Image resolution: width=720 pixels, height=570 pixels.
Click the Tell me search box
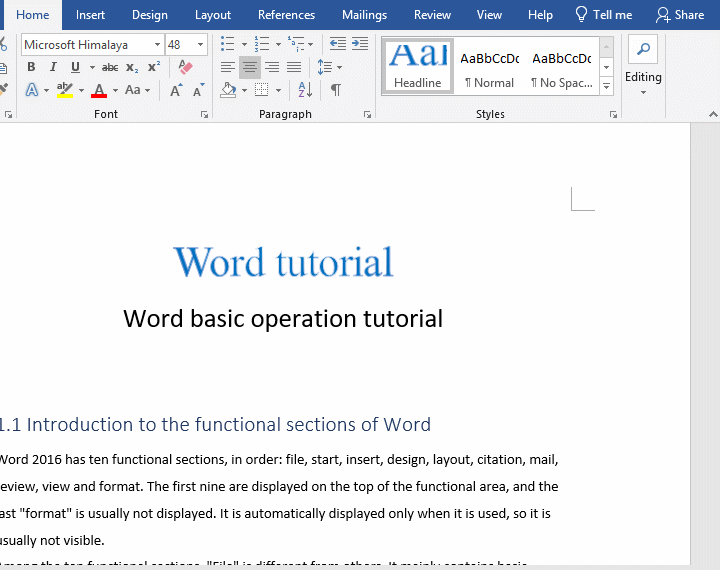pos(603,15)
